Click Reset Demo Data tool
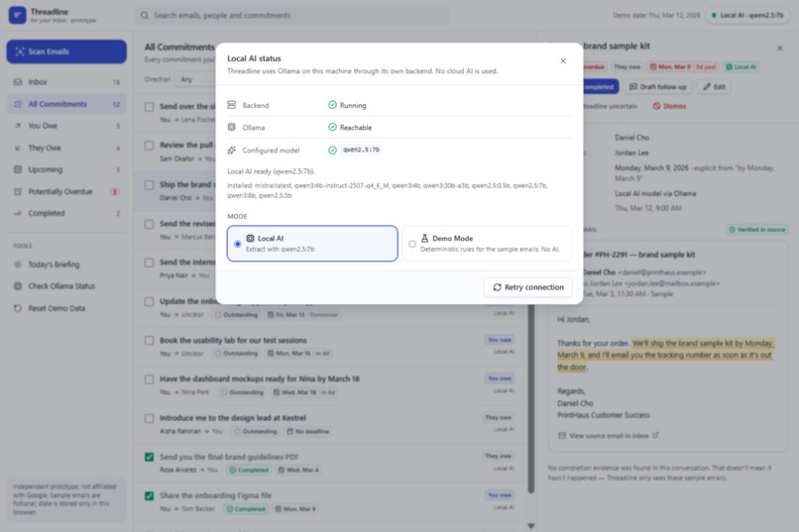The width and height of the screenshot is (799, 532). pyautogui.click(x=66, y=308)
